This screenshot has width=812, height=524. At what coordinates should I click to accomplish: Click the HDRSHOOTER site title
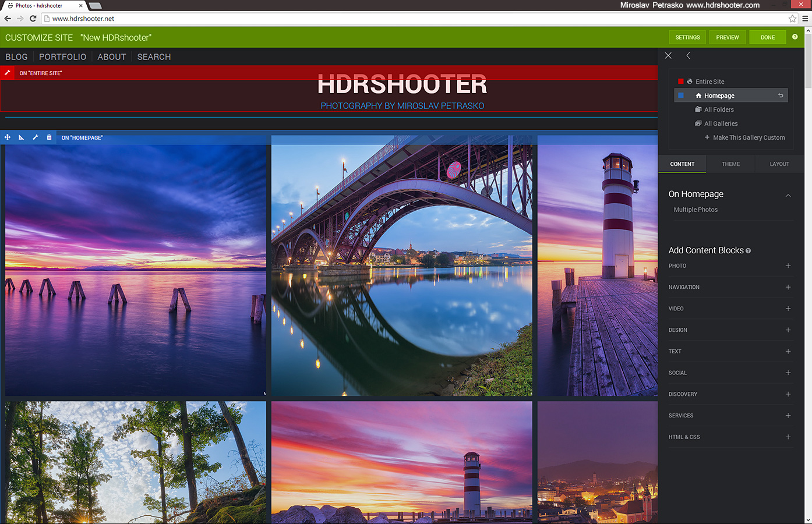click(x=402, y=84)
